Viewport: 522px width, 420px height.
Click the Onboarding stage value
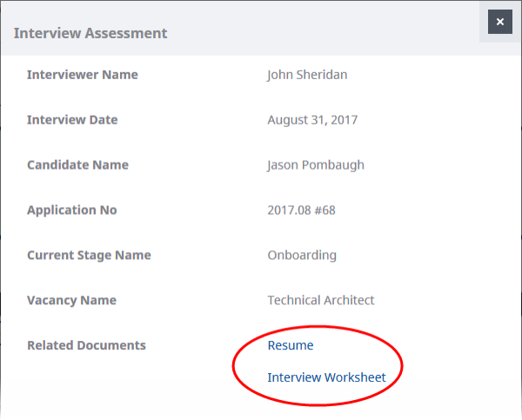[x=302, y=256]
